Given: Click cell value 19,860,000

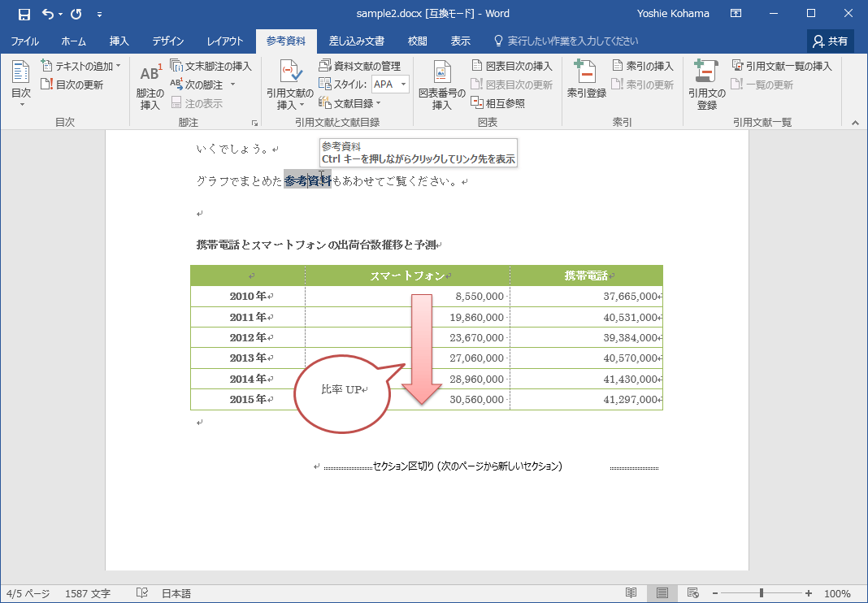Looking at the screenshot, I should click(x=476, y=317).
